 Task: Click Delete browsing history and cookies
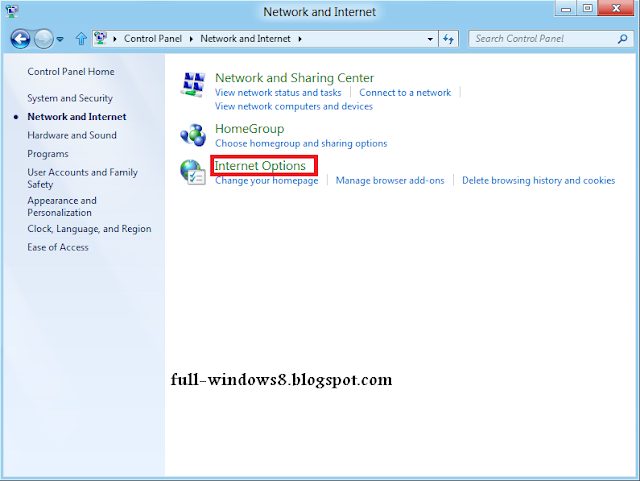tap(538, 180)
